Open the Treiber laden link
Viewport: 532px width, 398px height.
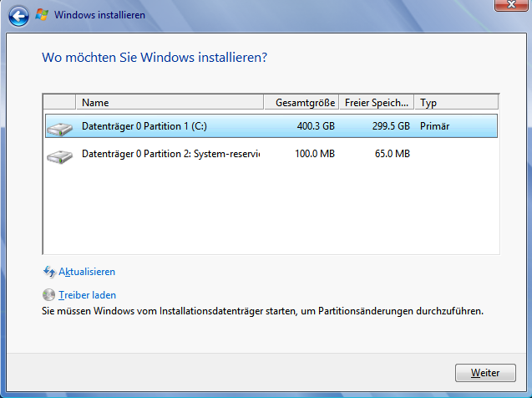point(87,295)
